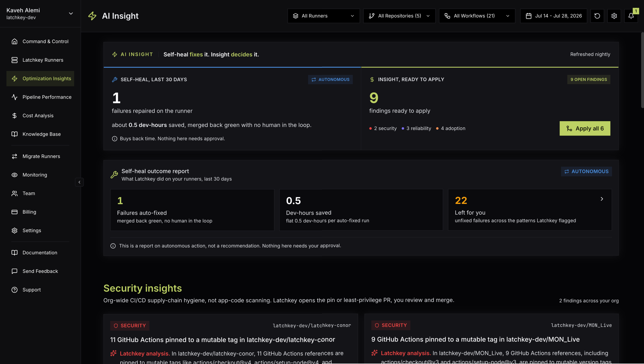Click the Team people icon
The image size is (644, 364).
pos(15,193)
